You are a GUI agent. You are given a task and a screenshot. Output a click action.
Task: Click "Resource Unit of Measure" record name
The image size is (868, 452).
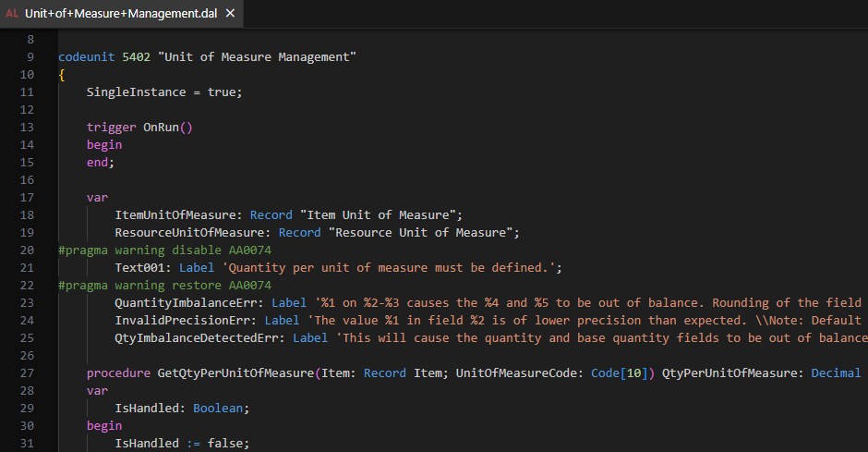pyautogui.click(x=421, y=233)
